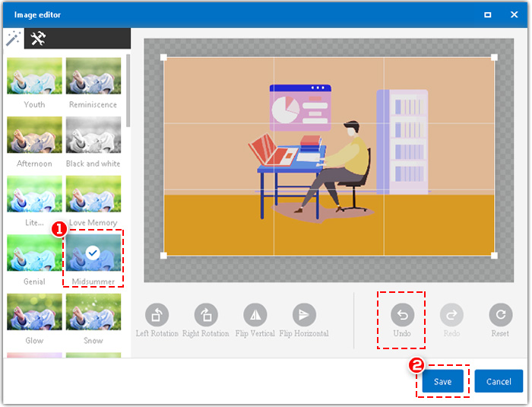Click the bottom-right crop handle
This screenshot has width=532, height=407.
click(494, 256)
